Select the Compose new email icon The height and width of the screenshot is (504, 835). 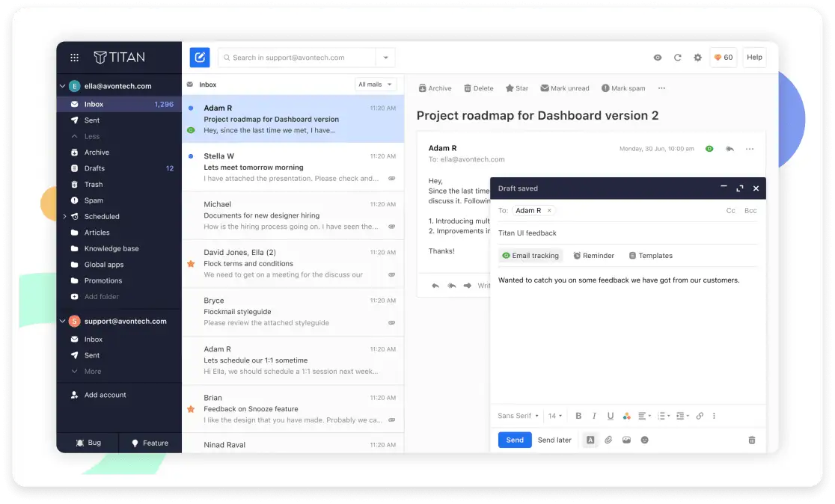(200, 57)
